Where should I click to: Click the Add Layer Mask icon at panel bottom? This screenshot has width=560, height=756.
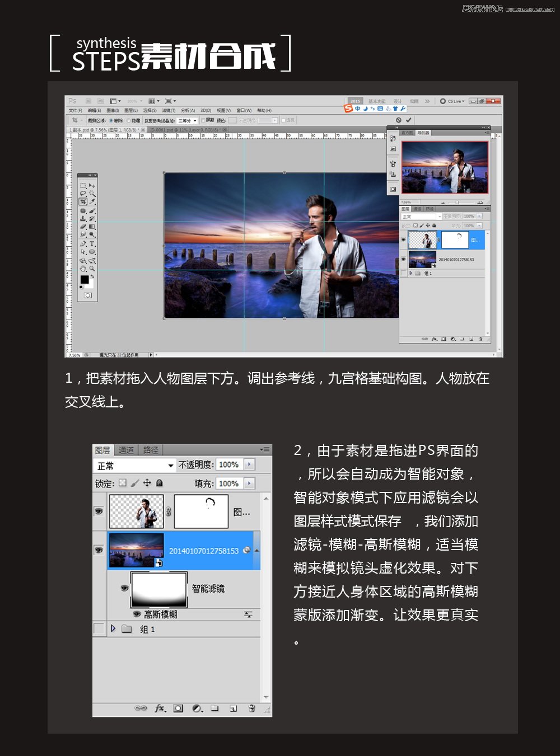point(178,708)
